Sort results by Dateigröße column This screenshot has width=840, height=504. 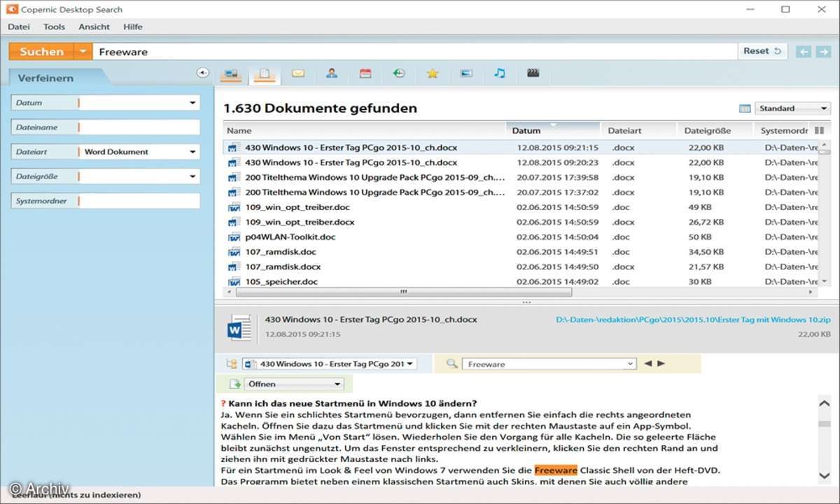(714, 130)
